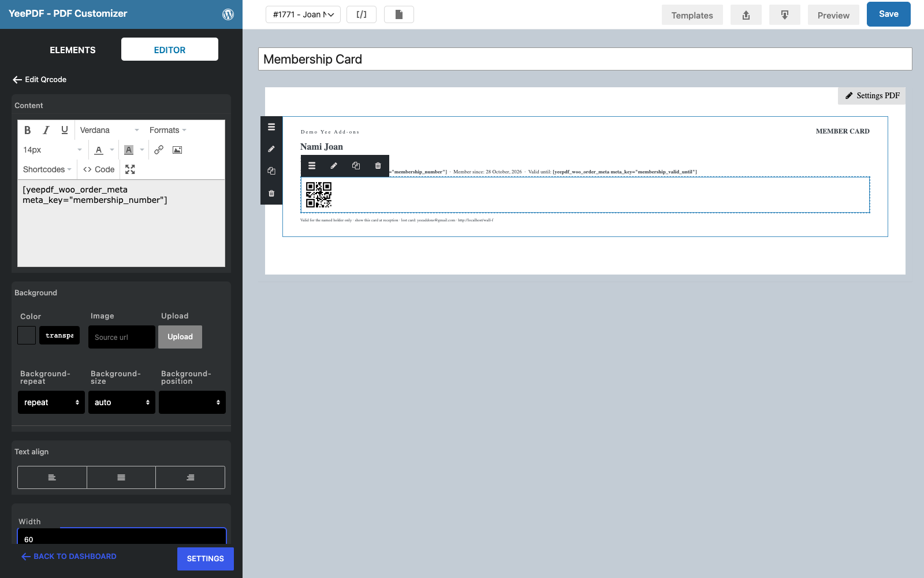
Task: Duplicate QR element with copy icon
Action: point(356,166)
